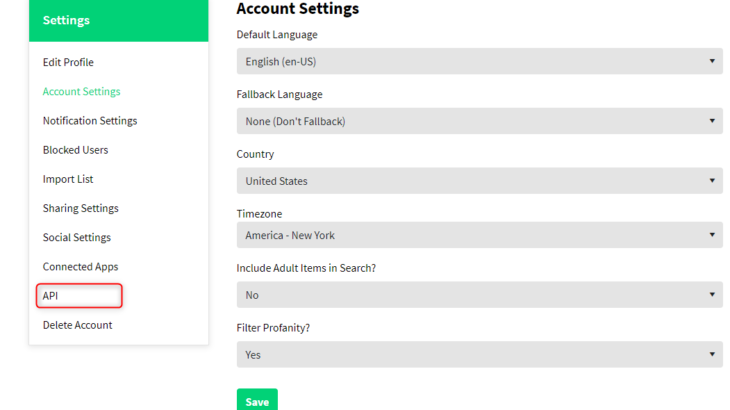The height and width of the screenshot is (410, 730).
Task: Click the arrow on the Timezone dropdown
Action: click(x=711, y=236)
